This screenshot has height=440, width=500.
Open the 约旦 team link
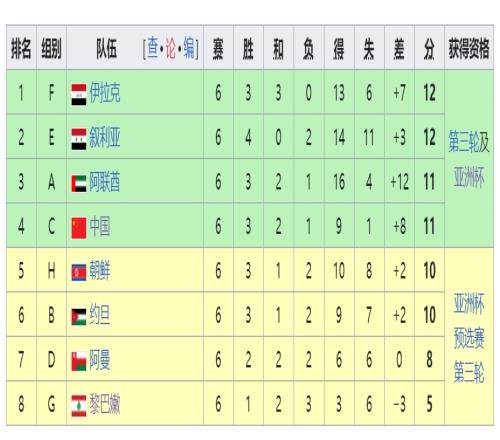100,315
